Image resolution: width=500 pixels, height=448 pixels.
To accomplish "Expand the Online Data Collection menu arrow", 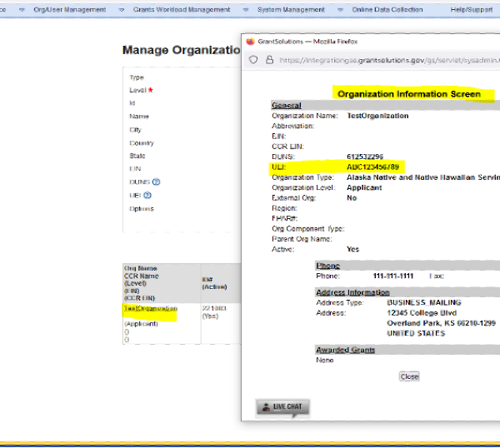I will coord(343,10).
